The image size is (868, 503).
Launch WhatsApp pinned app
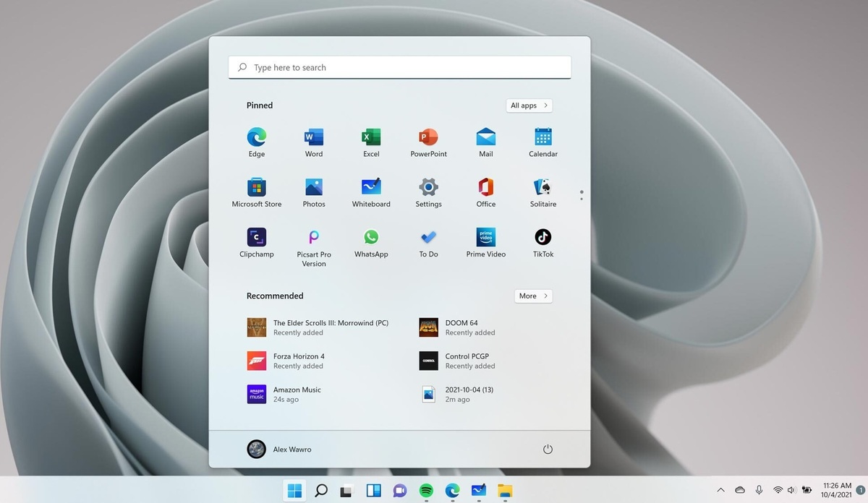(x=371, y=242)
